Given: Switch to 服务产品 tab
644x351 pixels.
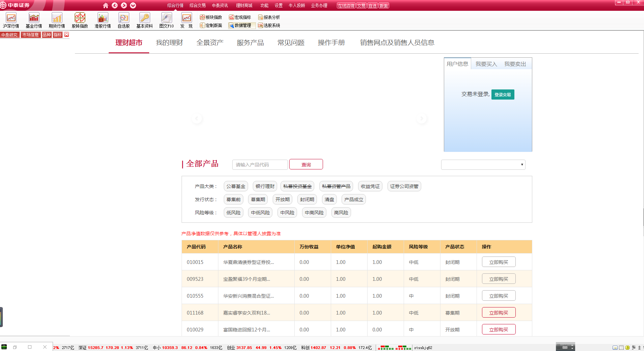Looking at the screenshot, I should tap(250, 43).
